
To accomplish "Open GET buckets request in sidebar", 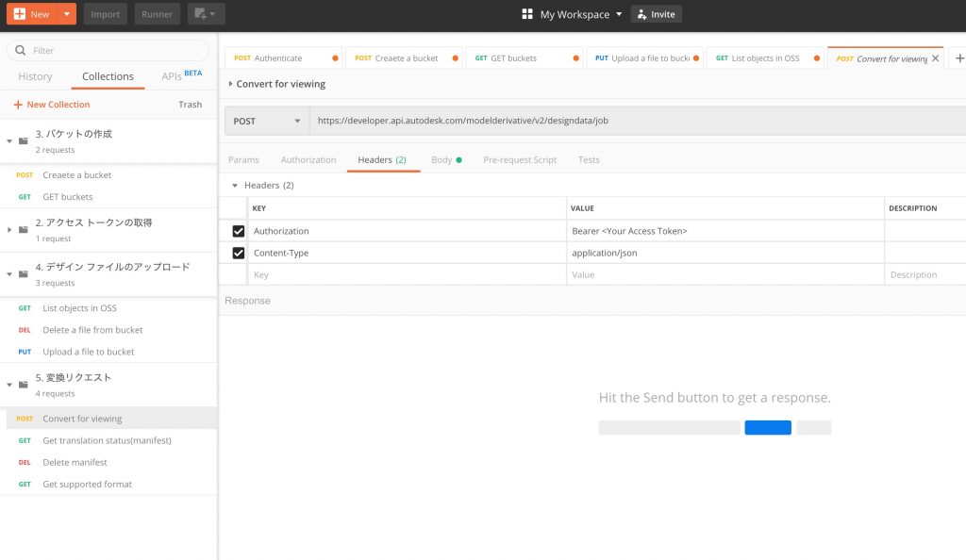I will pyautogui.click(x=68, y=197).
